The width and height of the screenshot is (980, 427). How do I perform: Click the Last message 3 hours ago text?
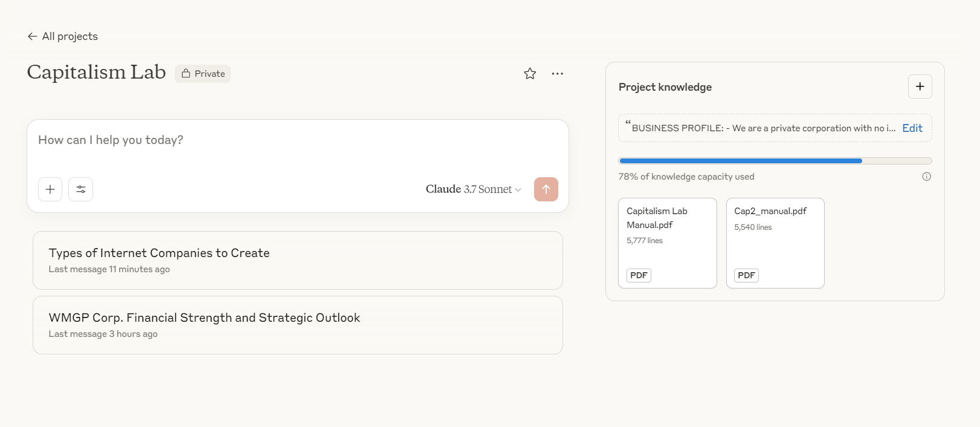coord(103,334)
